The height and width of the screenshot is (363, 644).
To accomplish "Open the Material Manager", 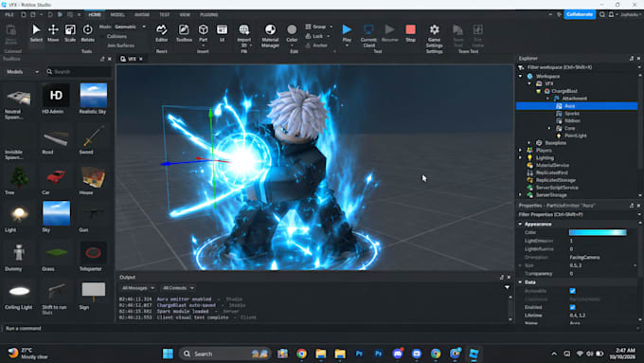I will (x=270, y=36).
